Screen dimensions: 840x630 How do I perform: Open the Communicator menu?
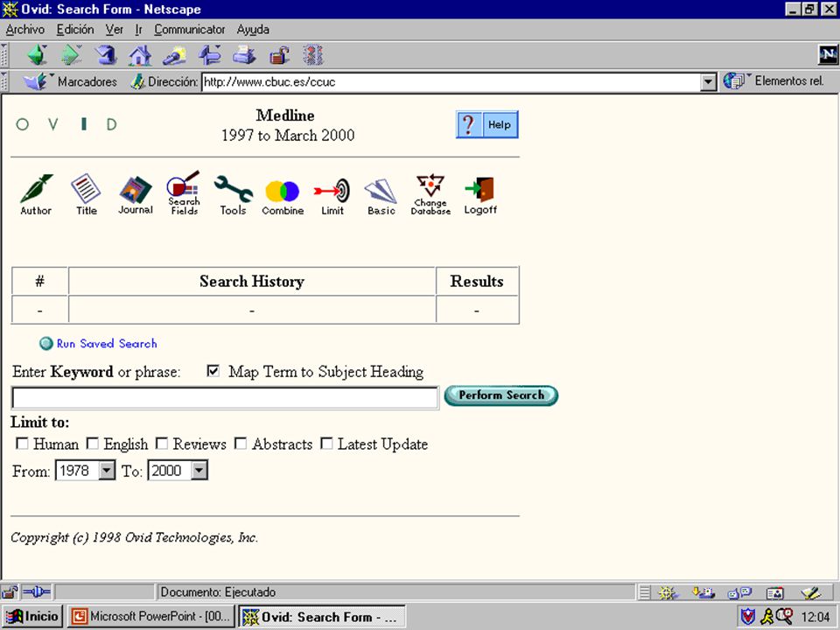(x=190, y=30)
